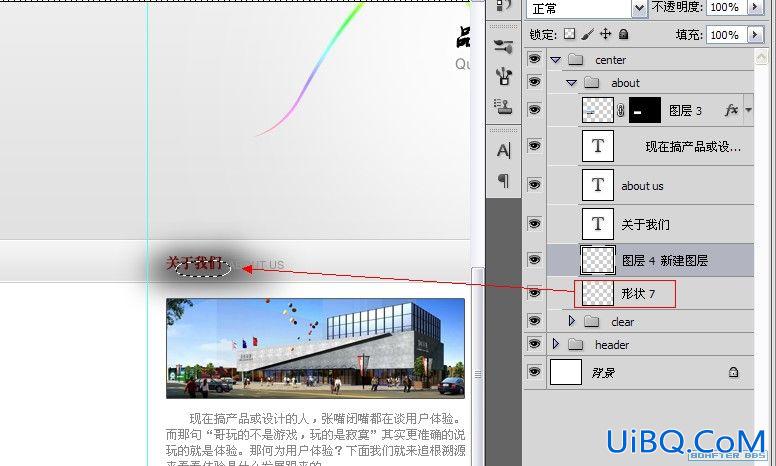Screen dimensions: 776x466
Task: Expand the clear group
Action: tap(572, 321)
